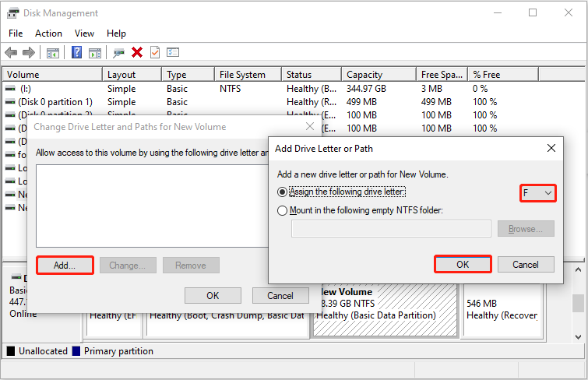This screenshot has height=380, width=588.
Task: Click the 499 MB capacity cell
Action: coord(361,102)
